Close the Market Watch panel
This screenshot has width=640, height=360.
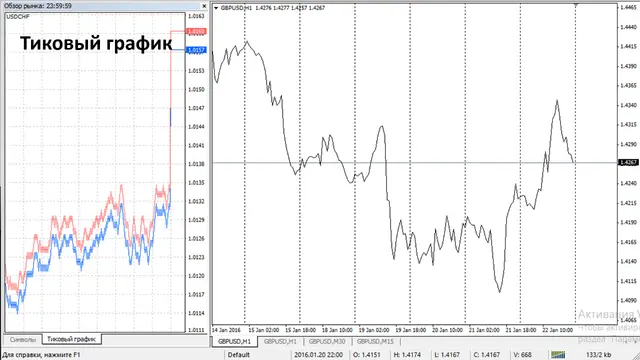click(x=204, y=6)
